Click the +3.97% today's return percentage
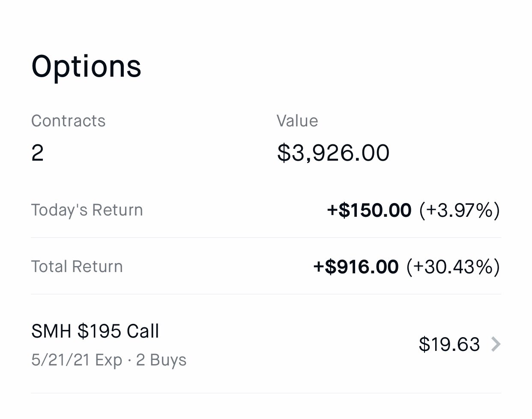Viewport: 532px width, 419px height. (459, 210)
